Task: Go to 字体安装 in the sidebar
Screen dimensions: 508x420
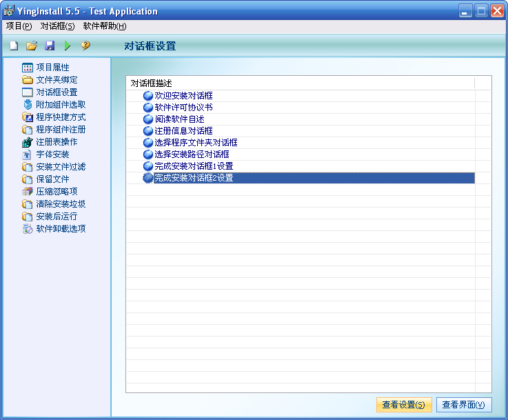Action: tap(53, 154)
